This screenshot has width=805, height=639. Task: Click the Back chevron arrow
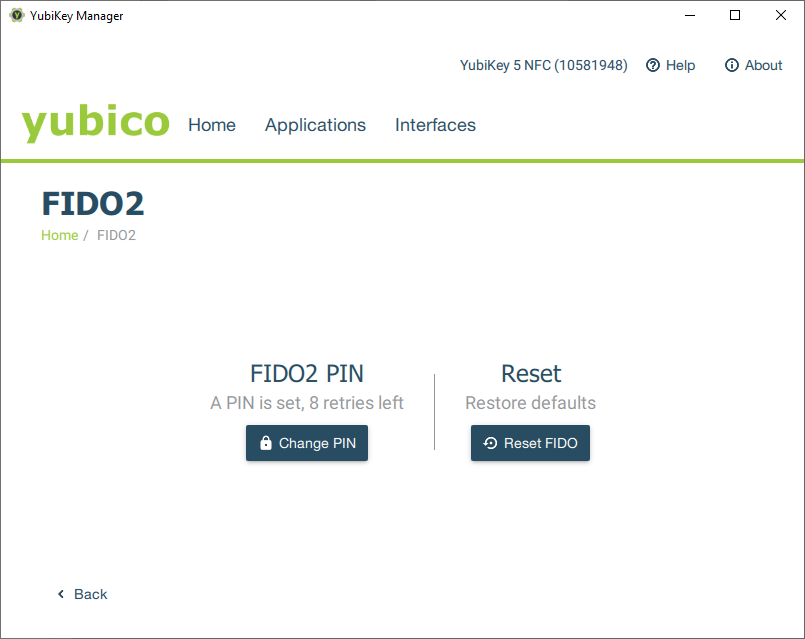pos(61,594)
